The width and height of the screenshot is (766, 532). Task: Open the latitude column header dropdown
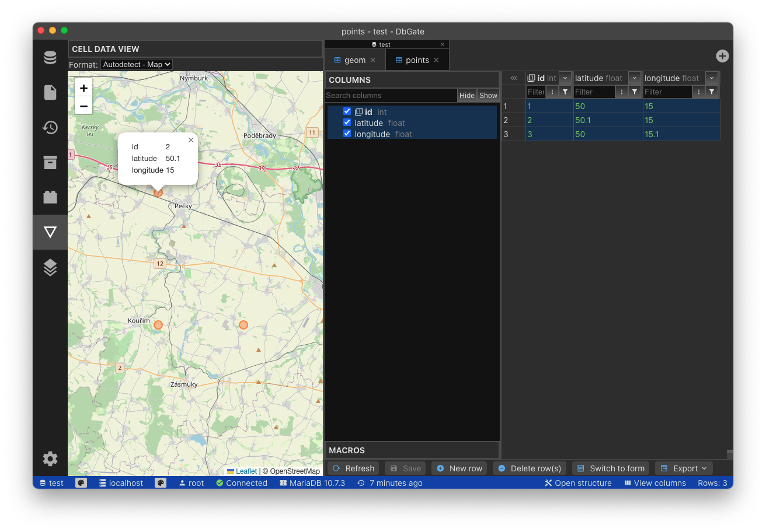635,78
